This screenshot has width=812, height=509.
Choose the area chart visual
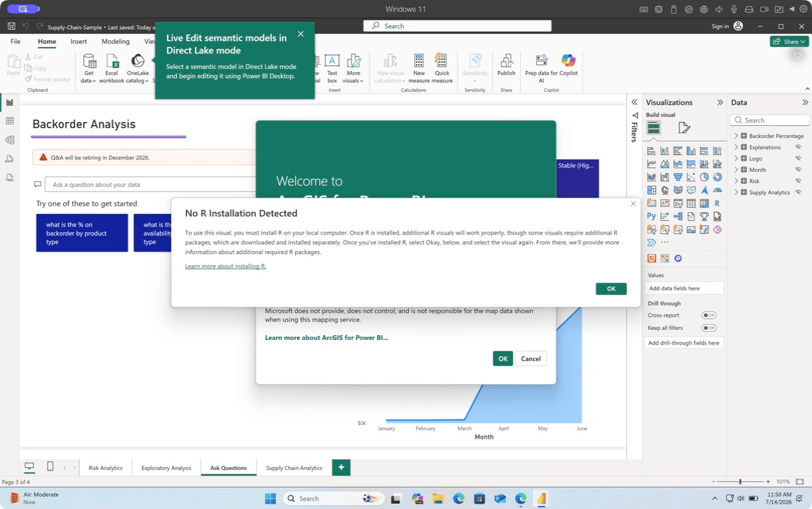[x=665, y=164]
